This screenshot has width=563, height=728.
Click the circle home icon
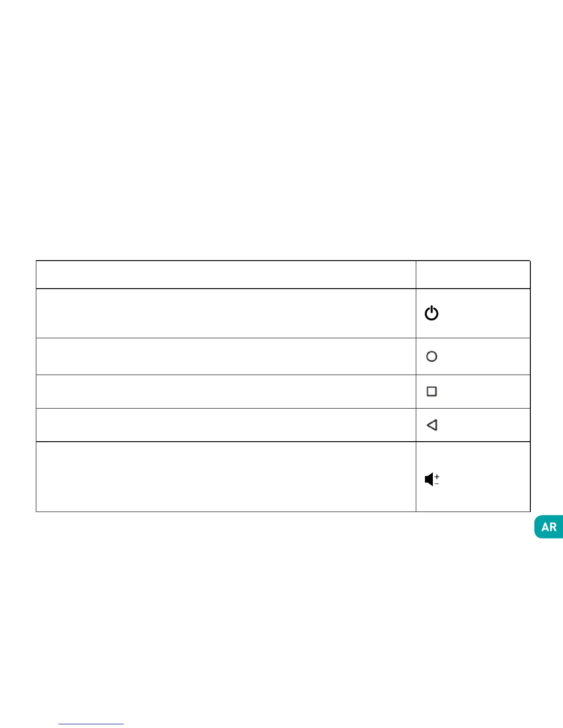click(431, 356)
